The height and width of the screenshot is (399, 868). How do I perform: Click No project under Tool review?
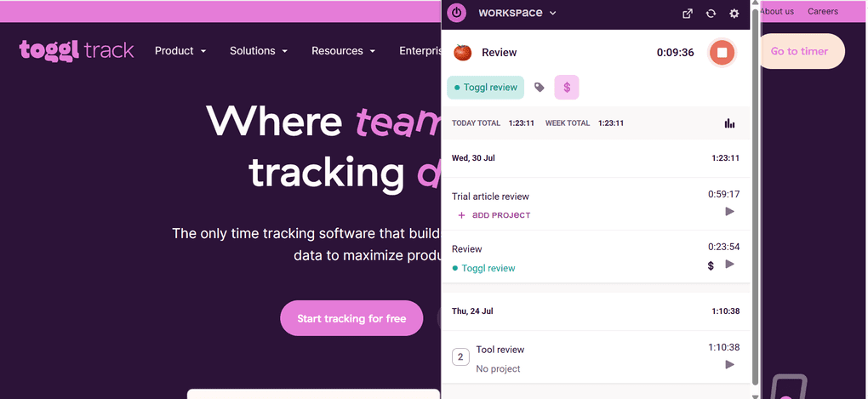[498, 369]
